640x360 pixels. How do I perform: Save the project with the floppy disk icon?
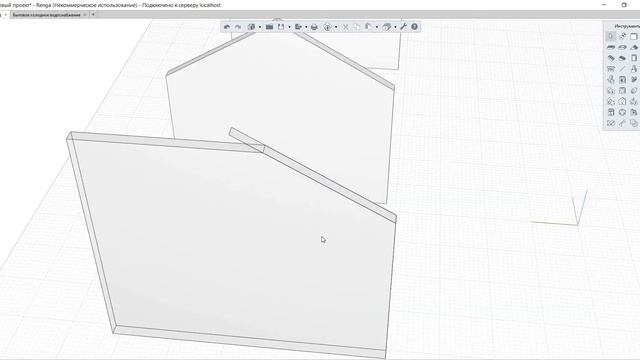click(281, 27)
